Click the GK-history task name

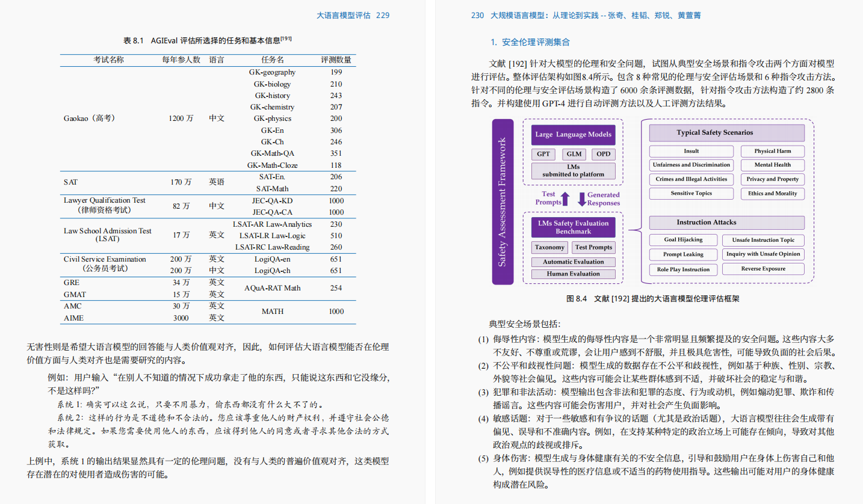click(272, 96)
